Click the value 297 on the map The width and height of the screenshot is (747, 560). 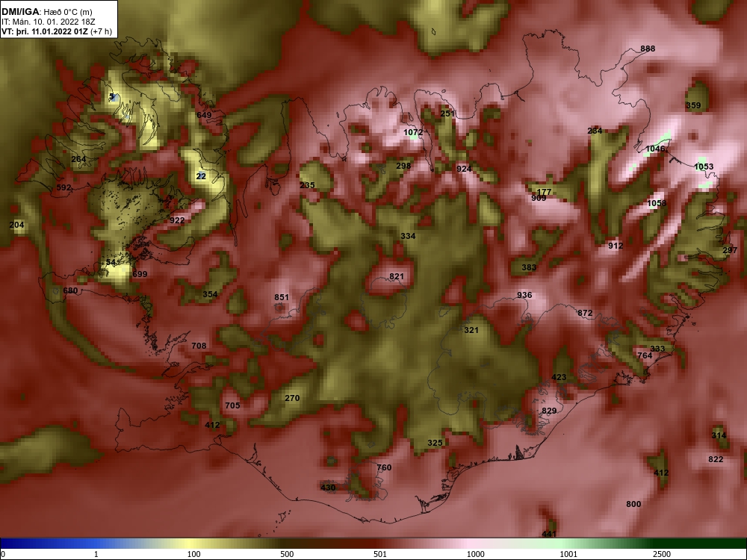coord(730,250)
